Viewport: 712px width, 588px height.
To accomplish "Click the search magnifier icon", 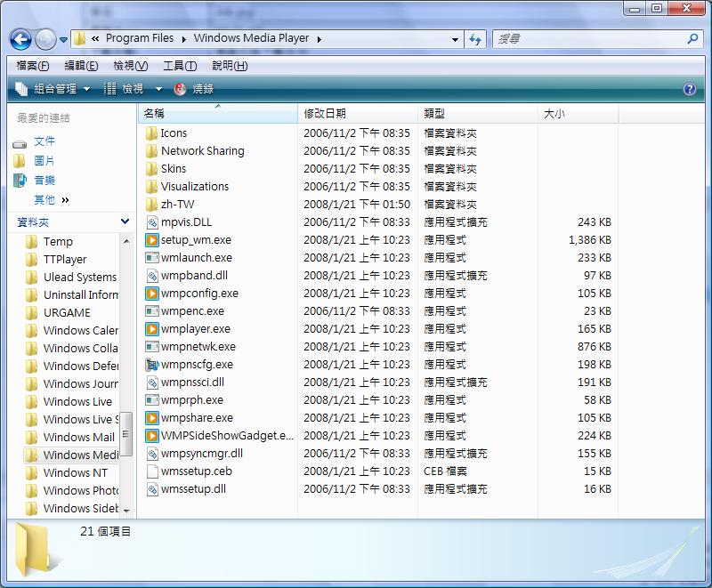I will click(x=692, y=39).
